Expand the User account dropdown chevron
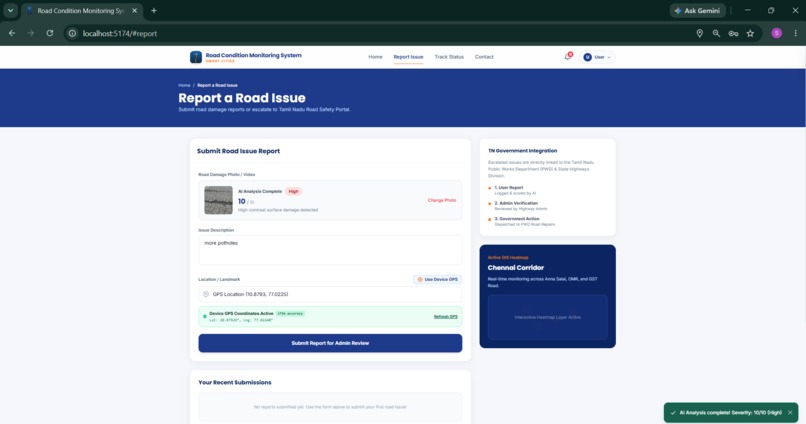The width and height of the screenshot is (806, 424). [609, 57]
